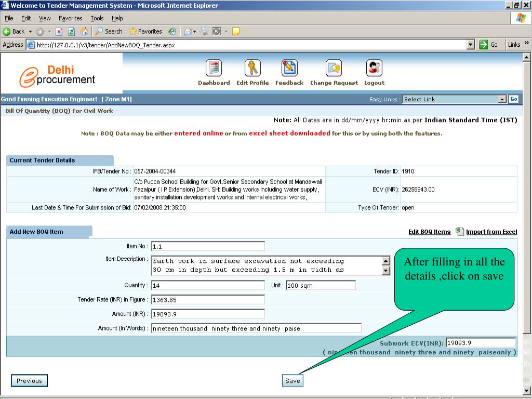Open the Import from Excel link
Screen dimensions: 532x399
[491, 232]
